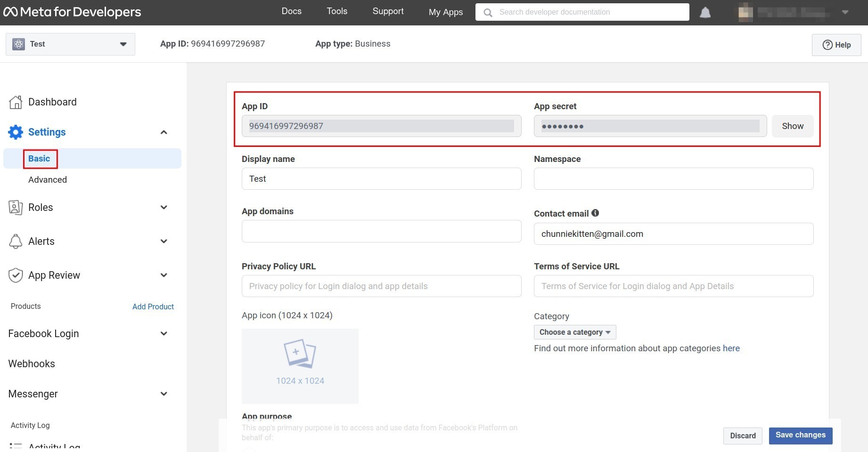Click the search magnifier icon
This screenshot has height=452, width=868.
point(488,13)
